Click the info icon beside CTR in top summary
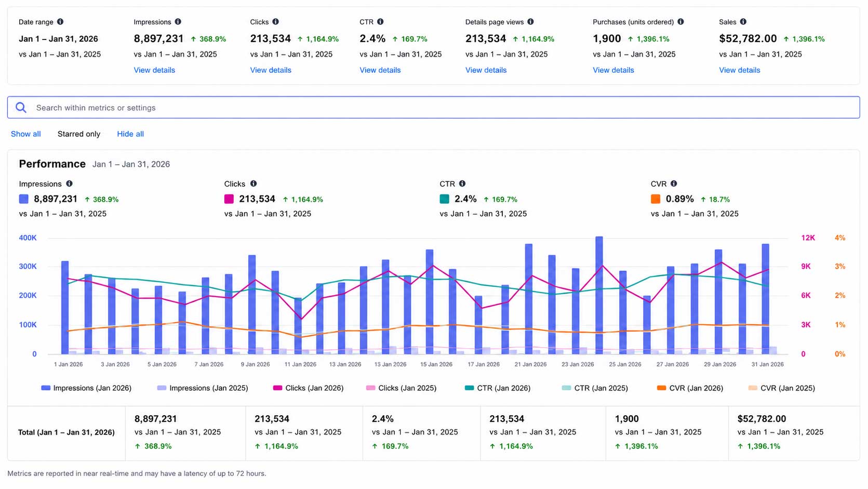Viewport: 868px width, 489px height. 381,22
